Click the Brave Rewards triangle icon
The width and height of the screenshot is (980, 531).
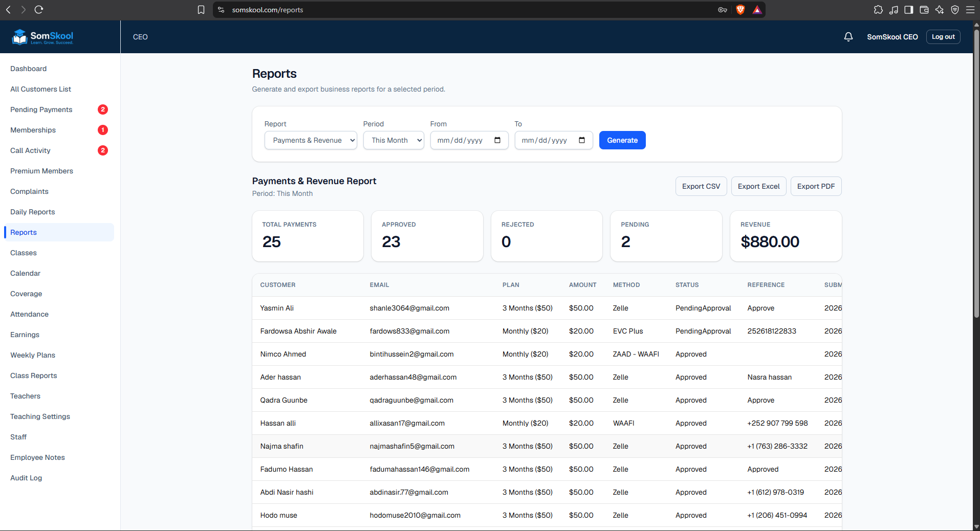pyautogui.click(x=757, y=10)
